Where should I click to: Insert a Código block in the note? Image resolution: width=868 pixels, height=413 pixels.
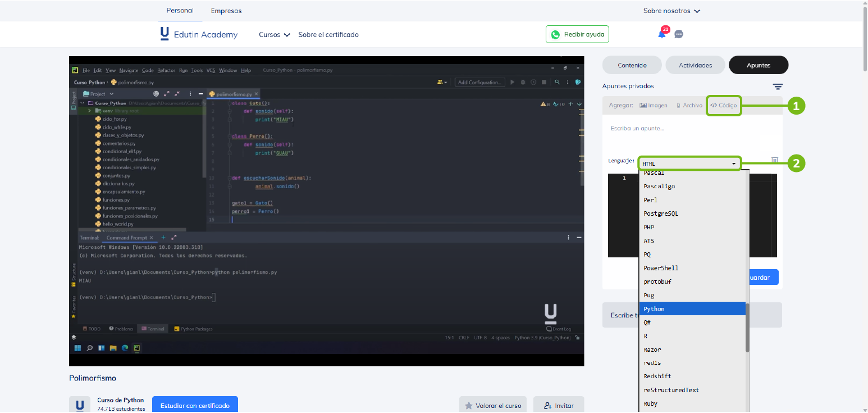click(x=724, y=106)
